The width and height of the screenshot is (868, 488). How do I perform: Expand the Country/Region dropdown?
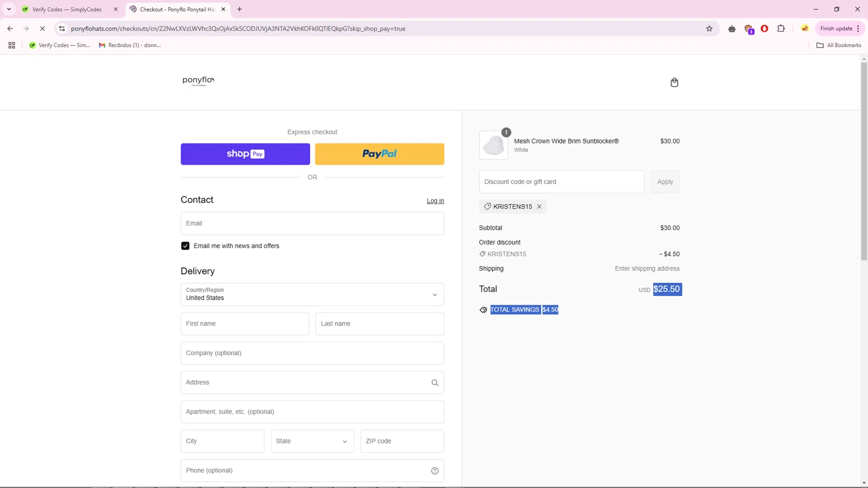coord(312,294)
